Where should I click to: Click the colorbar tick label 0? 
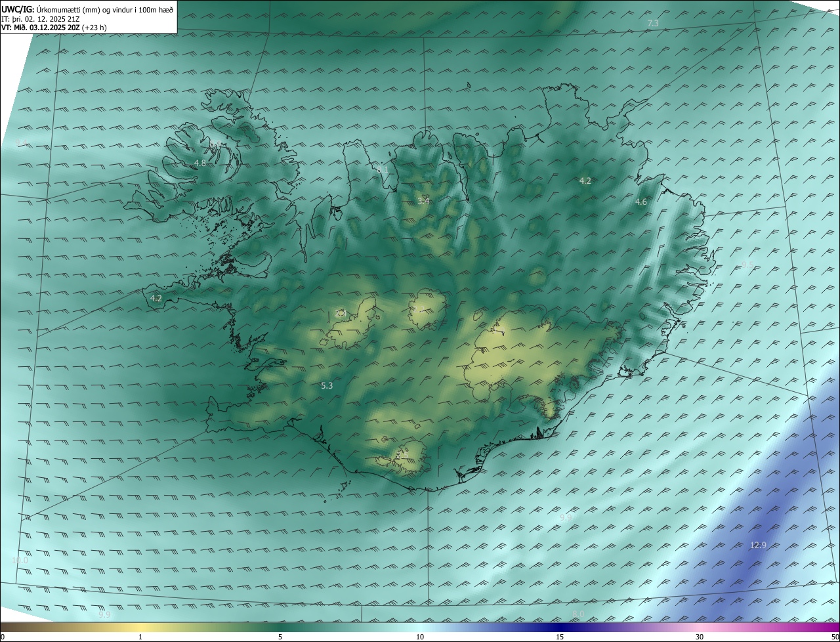pos(3,637)
